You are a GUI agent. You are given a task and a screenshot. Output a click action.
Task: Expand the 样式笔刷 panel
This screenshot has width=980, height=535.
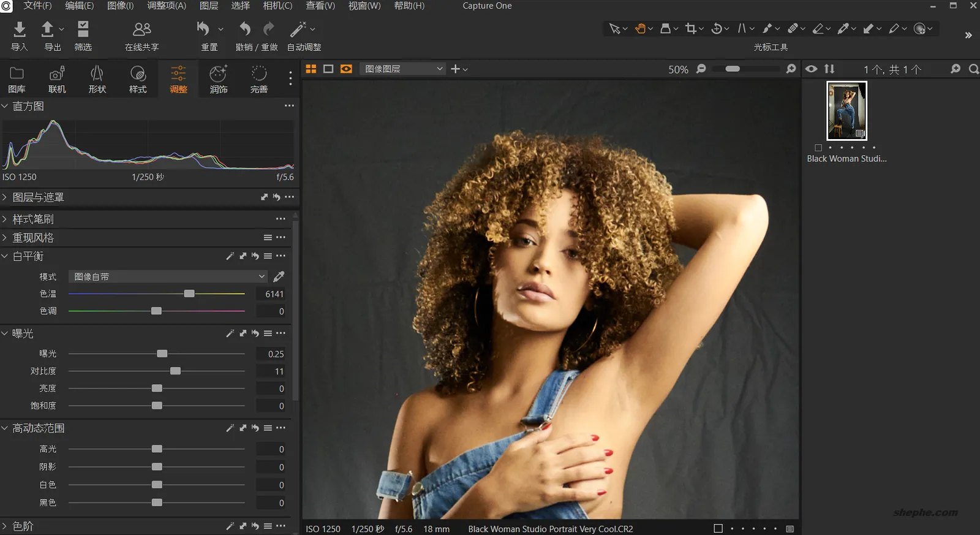tap(5, 219)
